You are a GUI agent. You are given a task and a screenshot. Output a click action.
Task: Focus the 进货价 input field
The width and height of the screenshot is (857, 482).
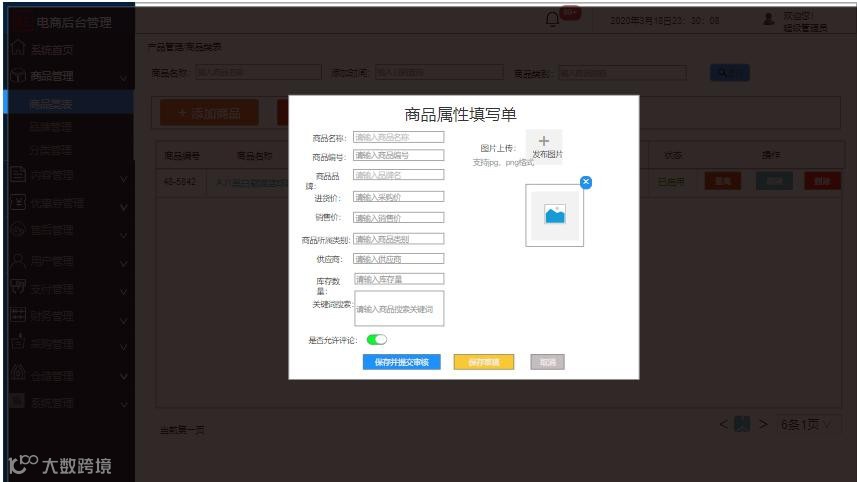point(398,197)
